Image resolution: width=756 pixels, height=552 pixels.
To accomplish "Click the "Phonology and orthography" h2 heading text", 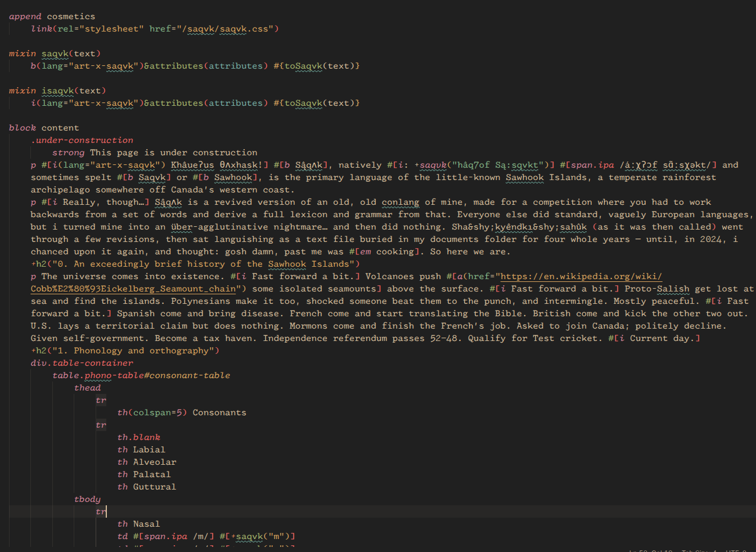I will pos(137,351).
